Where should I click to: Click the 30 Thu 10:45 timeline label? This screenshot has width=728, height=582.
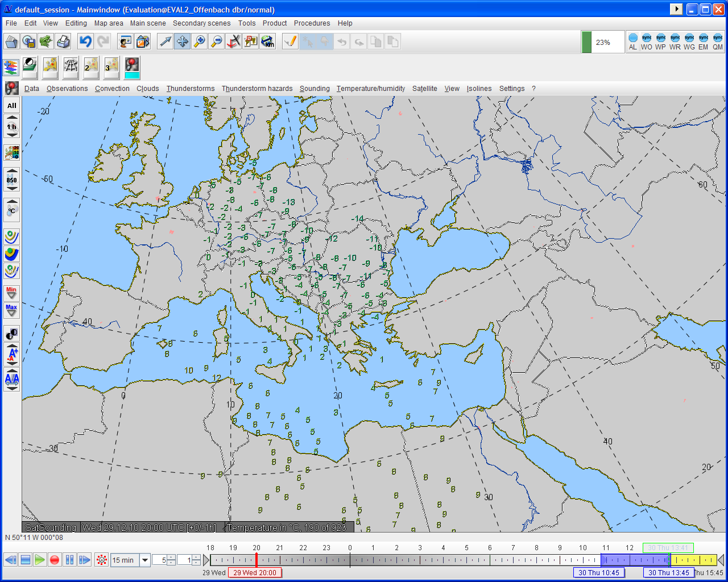(599, 572)
